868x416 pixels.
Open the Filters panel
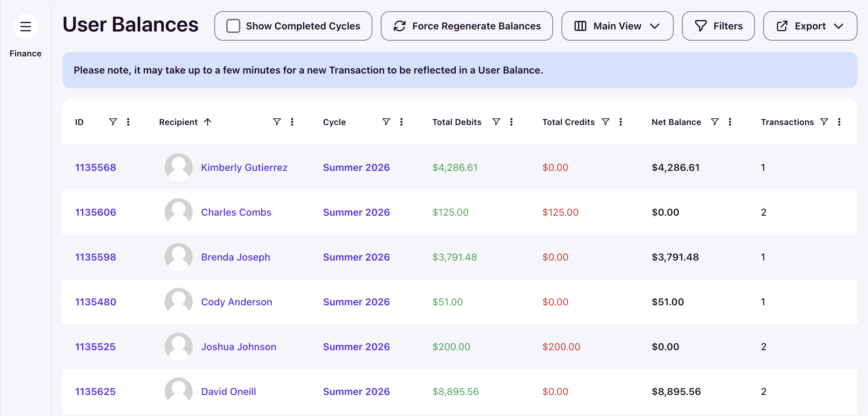[x=718, y=26]
